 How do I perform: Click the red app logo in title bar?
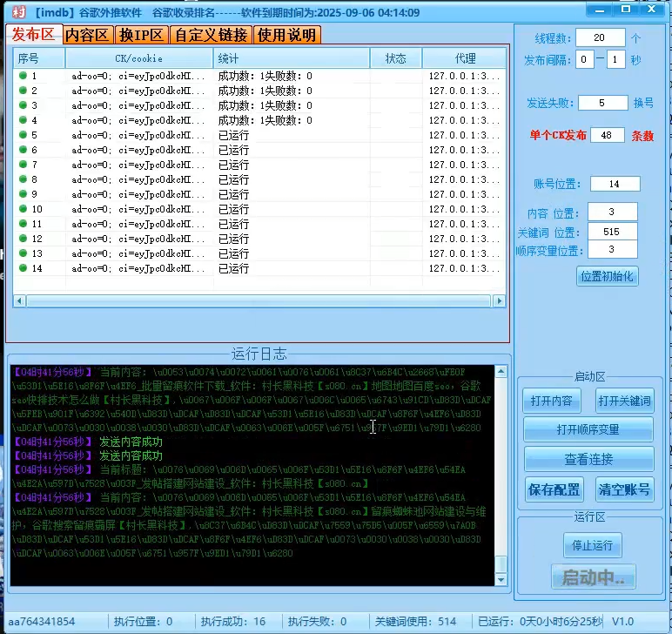[17, 12]
